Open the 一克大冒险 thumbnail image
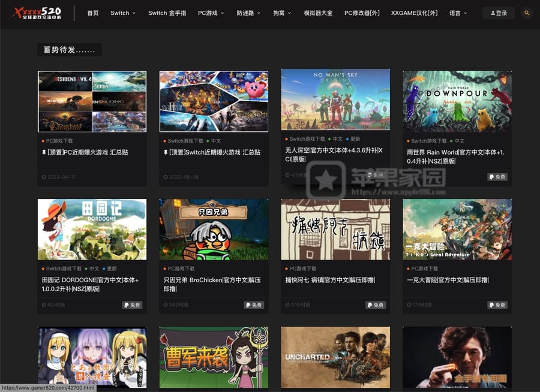Image resolution: width=540 pixels, height=392 pixels. [457, 229]
